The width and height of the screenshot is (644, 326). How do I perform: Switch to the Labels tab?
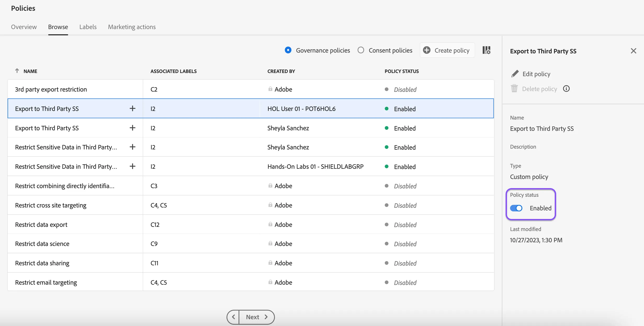[88, 27]
